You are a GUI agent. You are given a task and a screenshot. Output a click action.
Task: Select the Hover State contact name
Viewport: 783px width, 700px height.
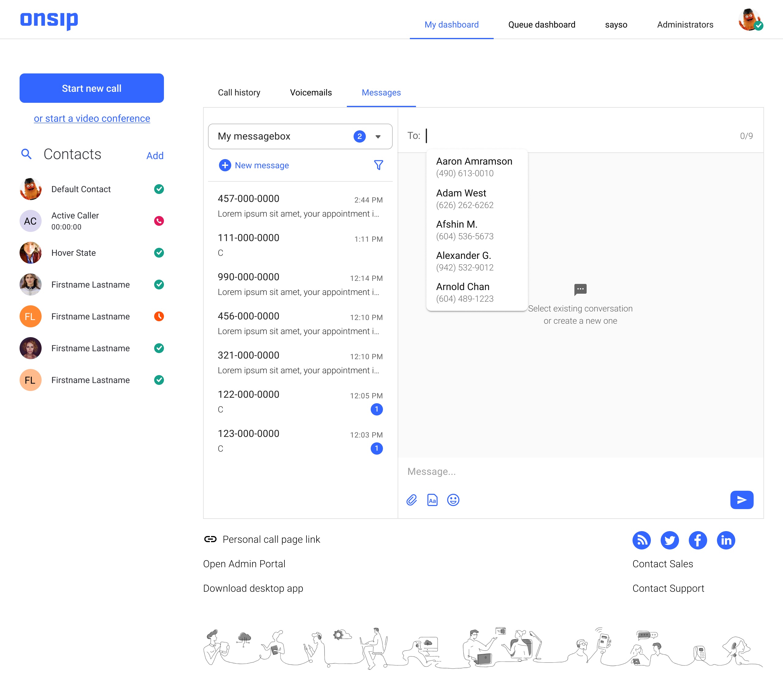73,253
